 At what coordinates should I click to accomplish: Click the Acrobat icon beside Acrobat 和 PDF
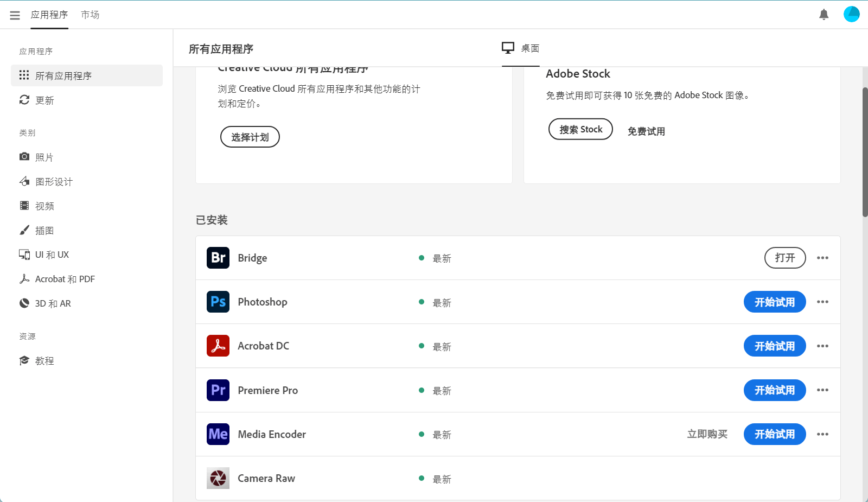[x=24, y=278]
